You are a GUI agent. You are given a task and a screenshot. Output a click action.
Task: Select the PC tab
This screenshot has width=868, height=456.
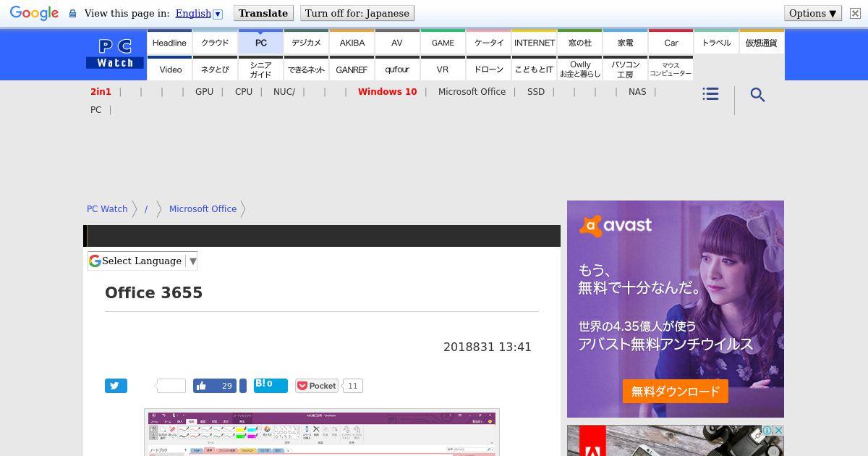[x=261, y=42]
